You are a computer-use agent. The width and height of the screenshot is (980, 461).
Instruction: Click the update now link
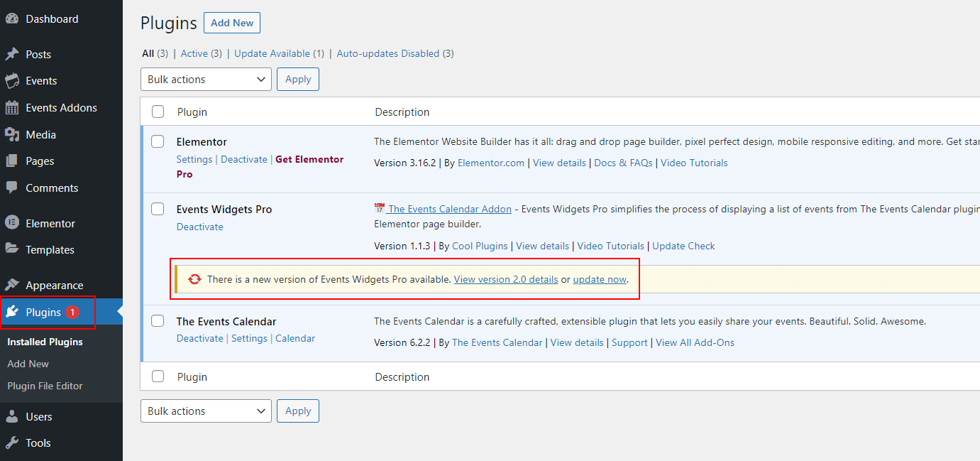coord(600,279)
